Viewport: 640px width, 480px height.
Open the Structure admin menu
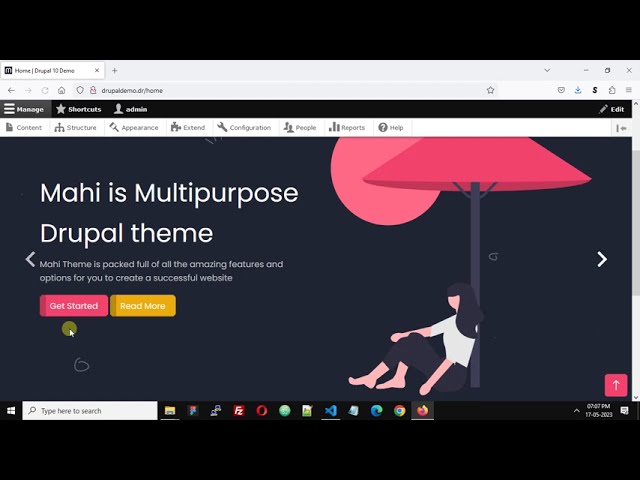pyautogui.click(x=76, y=128)
